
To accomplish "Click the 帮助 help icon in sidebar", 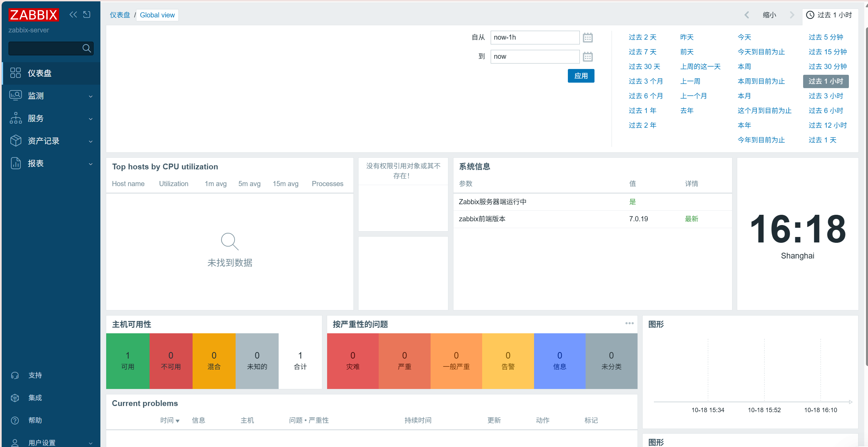I will pyautogui.click(x=15, y=420).
